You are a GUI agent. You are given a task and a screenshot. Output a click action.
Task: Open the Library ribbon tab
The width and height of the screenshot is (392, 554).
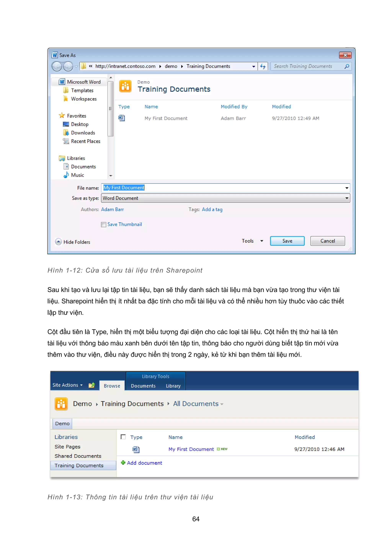click(x=173, y=386)
